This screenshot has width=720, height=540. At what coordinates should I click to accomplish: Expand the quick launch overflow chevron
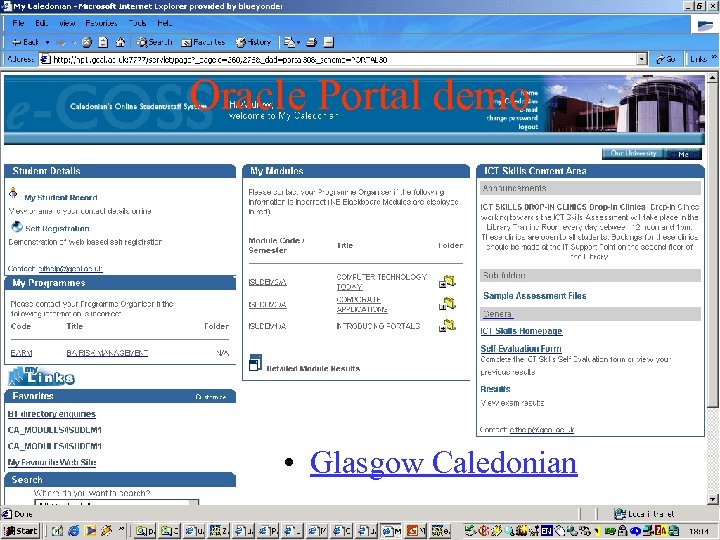pos(122,529)
